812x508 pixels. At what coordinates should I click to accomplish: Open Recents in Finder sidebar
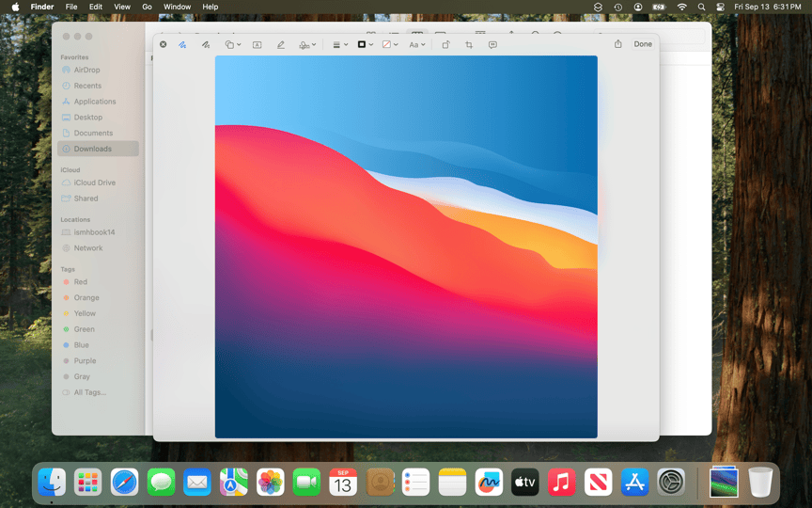tap(98, 86)
